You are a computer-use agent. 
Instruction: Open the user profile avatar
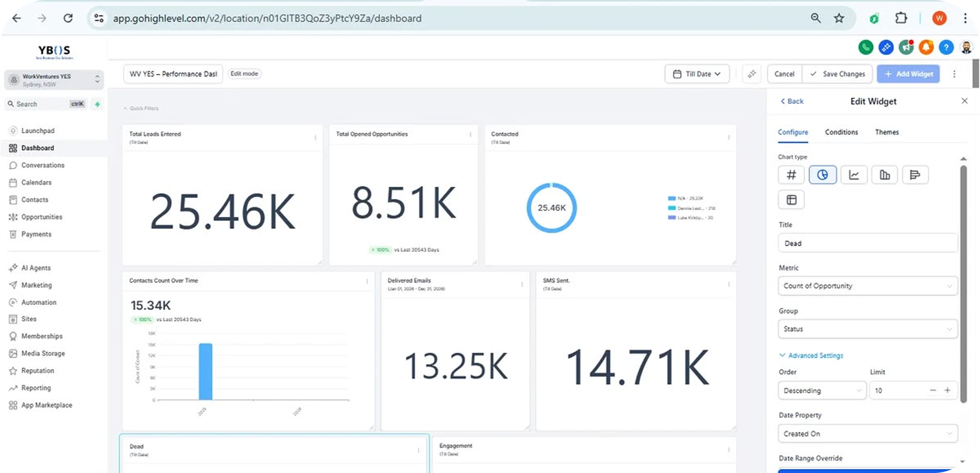(x=966, y=47)
